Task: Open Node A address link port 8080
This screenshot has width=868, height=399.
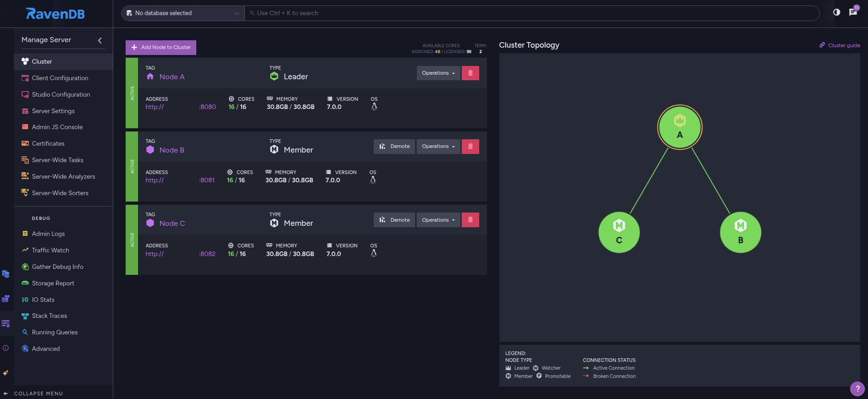Action: coord(181,107)
